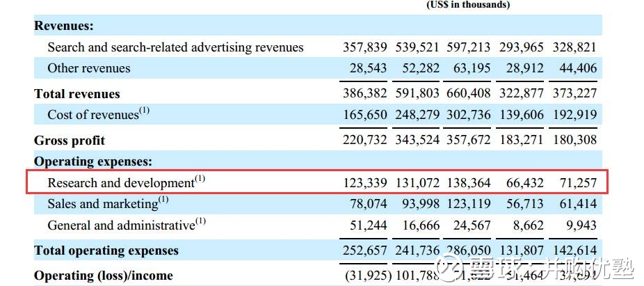Click the search revenue figure 597,213
Screen dimensions: 644x286
point(469,47)
